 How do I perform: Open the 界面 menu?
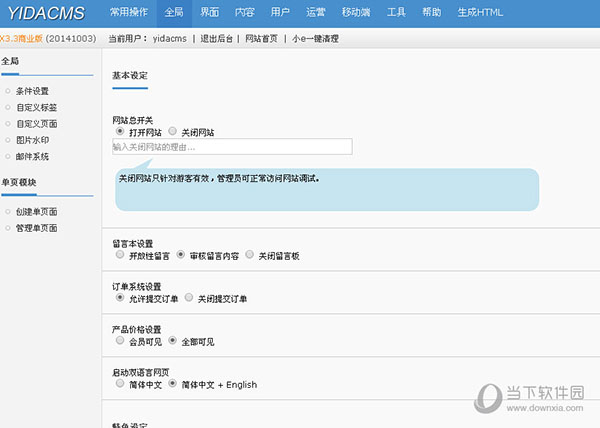(x=210, y=12)
